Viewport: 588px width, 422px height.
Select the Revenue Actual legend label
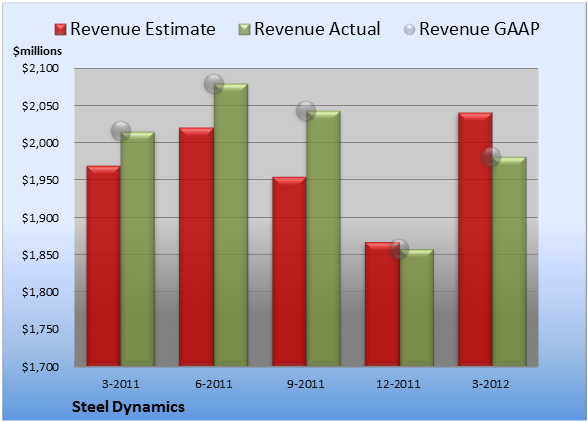click(317, 29)
